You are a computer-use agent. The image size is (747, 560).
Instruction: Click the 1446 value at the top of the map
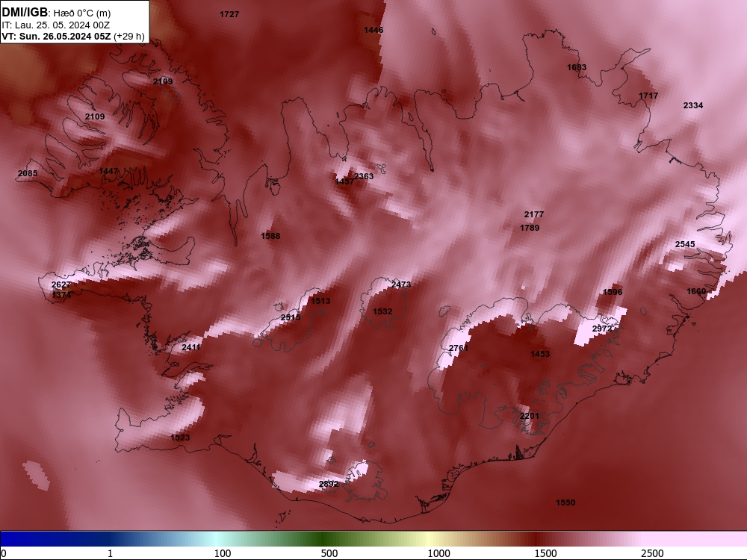coord(373,30)
